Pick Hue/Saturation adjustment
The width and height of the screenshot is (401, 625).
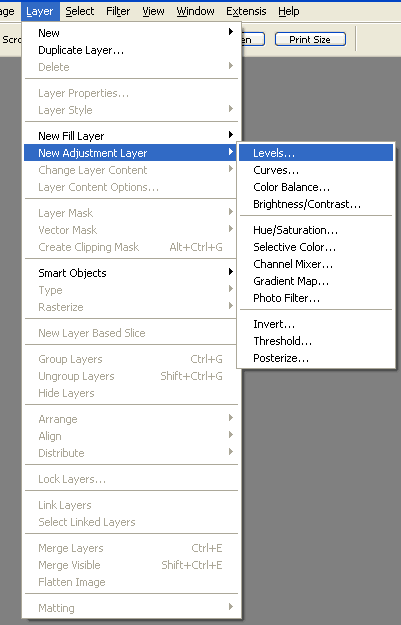pyautogui.click(x=316, y=230)
